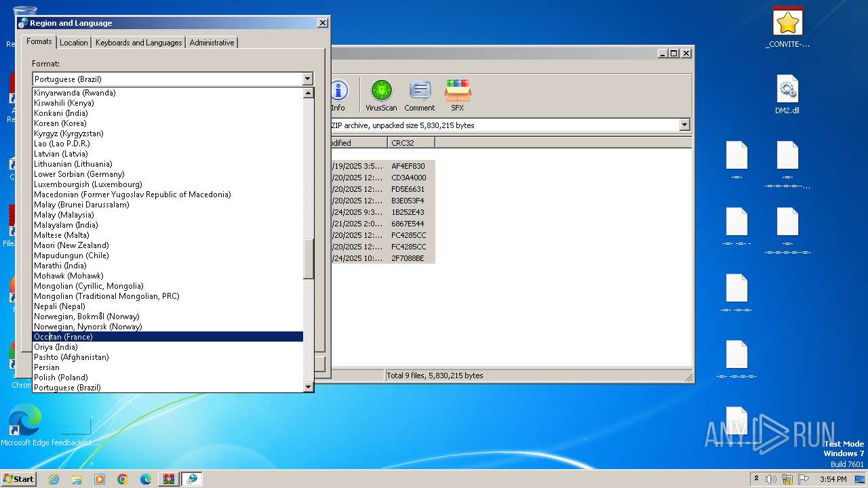Select Norwegian, Nynorsk (Norway) format
Screen dimensions: 868x488
click(167, 327)
